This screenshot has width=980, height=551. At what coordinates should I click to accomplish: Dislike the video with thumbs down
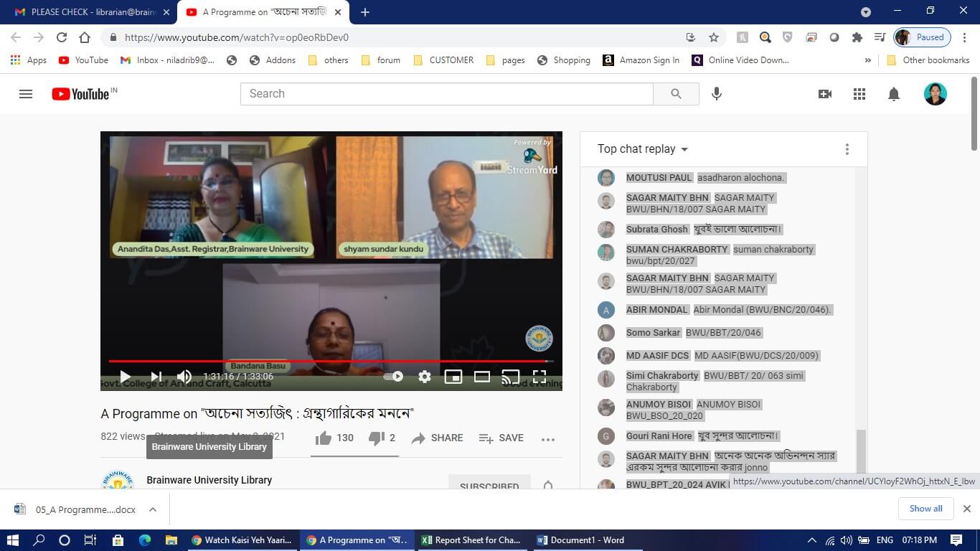click(377, 438)
